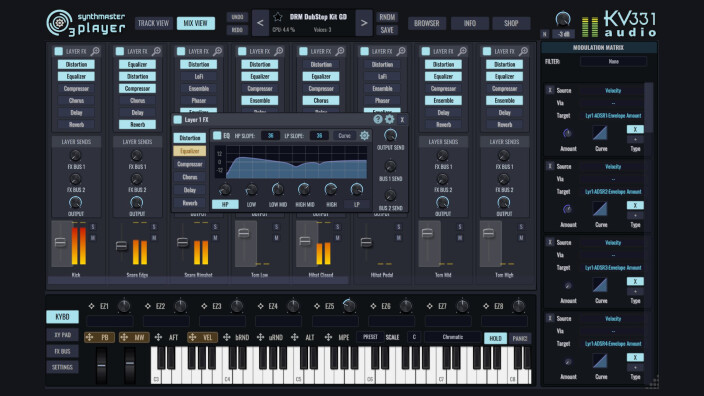Toggle Snare Edge Layer FX enable checkbox
This screenshot has width=704, height=396.
pyautogui.click(x=119, y=51)
